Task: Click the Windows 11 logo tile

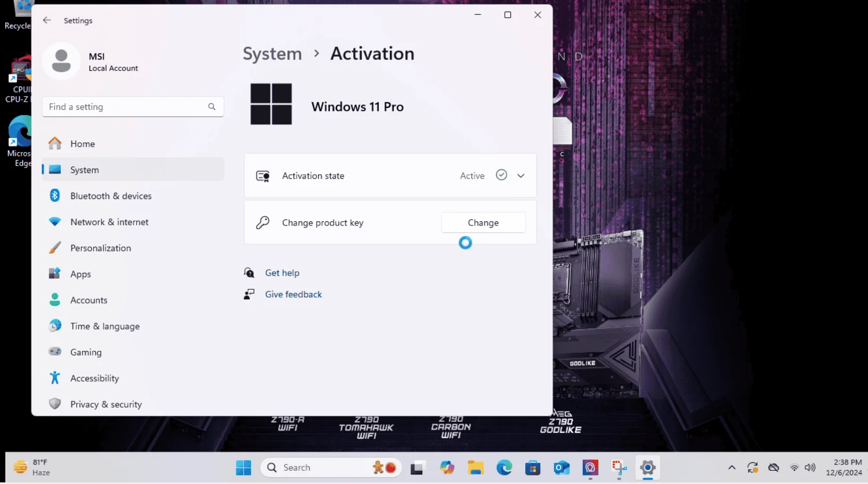Action: click(271, 104)
